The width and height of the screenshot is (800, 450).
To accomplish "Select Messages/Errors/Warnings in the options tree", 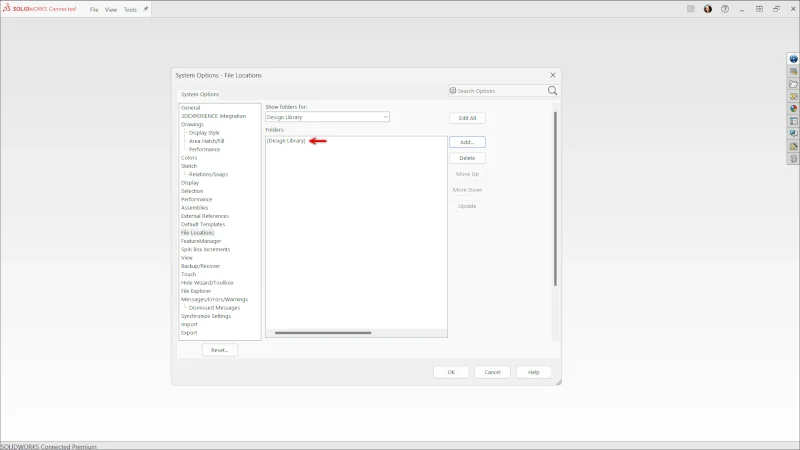I will [x=214, y=299].
